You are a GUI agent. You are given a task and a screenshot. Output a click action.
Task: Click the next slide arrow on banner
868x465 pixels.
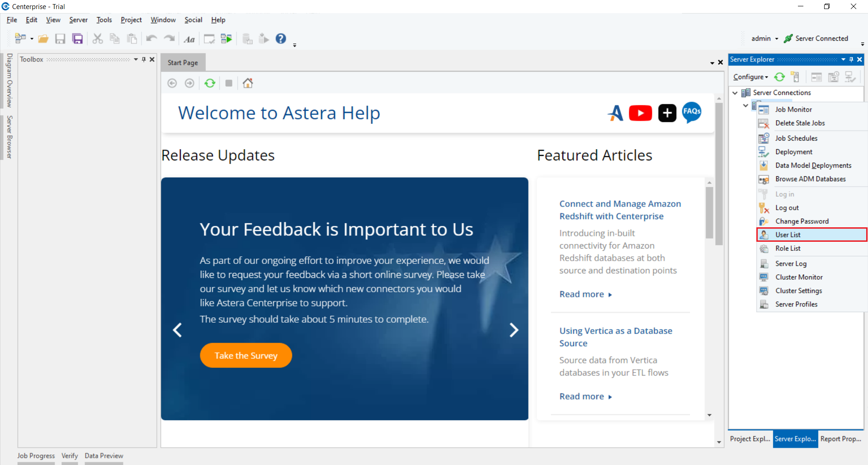[x=514, y=330]
